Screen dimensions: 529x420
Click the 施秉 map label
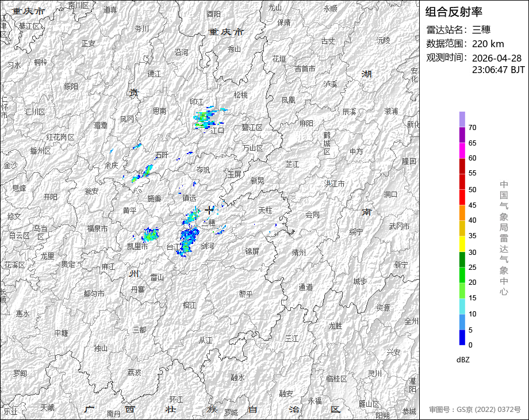[155, 198]
